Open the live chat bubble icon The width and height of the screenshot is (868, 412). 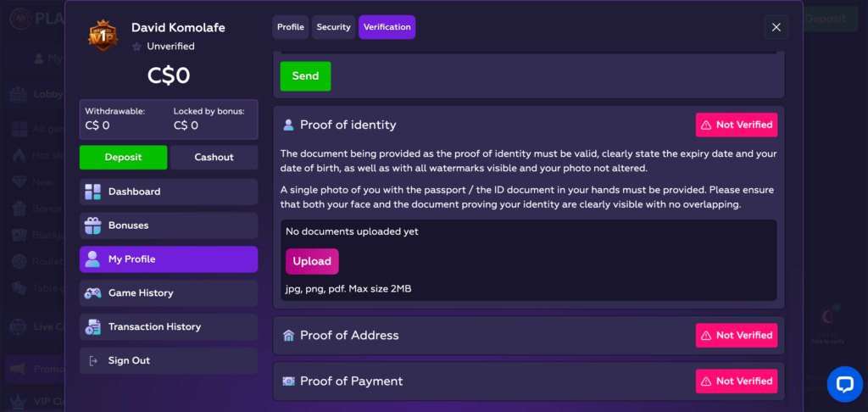(x=845, y=384)
